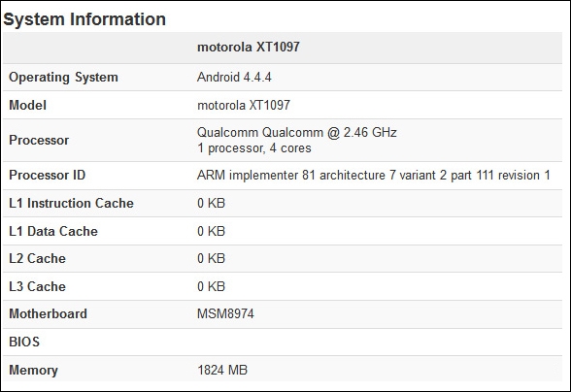Click the Processor row label

coord(39,140)
